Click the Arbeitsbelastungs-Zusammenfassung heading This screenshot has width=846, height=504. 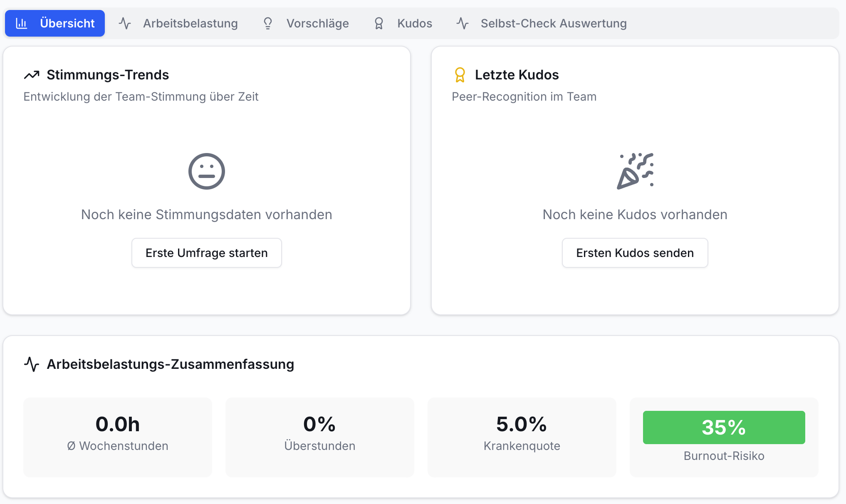(x=171, y=364)
